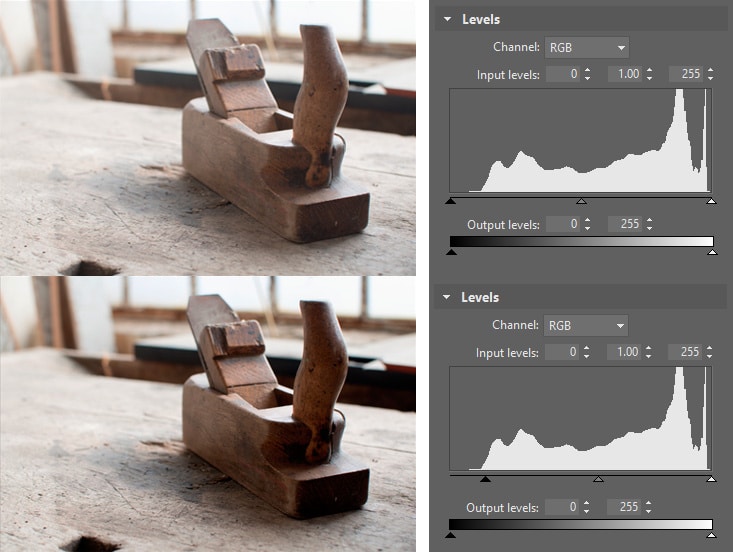This screenshot has height=552, width=733.
Task: Click the bottom adjusted wood plane photo
Action: click(x=208, y=414)
